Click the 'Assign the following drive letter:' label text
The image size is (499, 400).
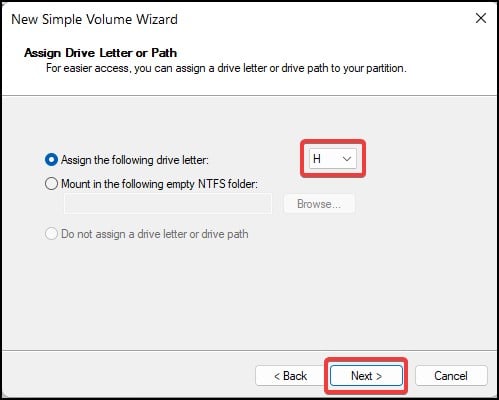(135, 160)
